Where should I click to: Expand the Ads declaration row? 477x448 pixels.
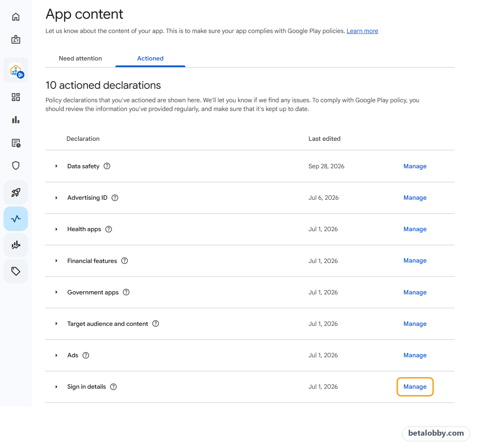(56, 355)
